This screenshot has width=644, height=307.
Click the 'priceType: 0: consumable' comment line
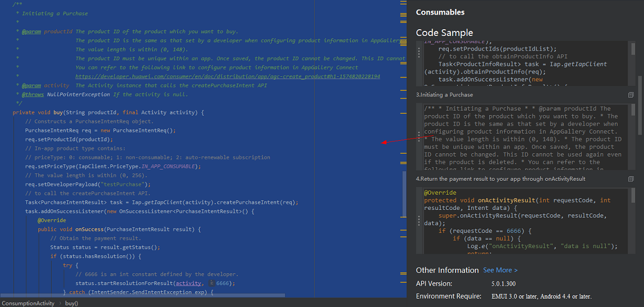pos(148,157)
